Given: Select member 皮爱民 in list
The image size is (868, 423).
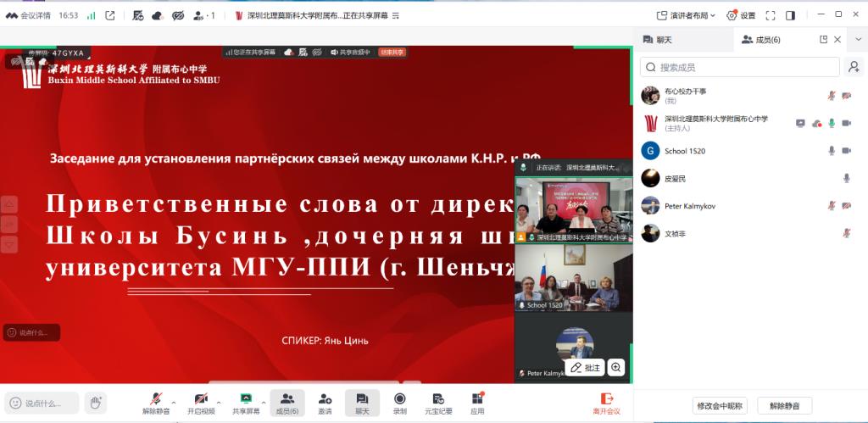Looking at the screenshot, I should pyautogui.click(x=751, y=178).
